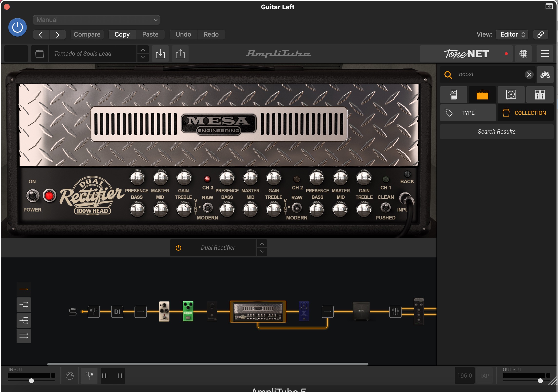Click the horizontal chain scrollbar

point(208,364)
